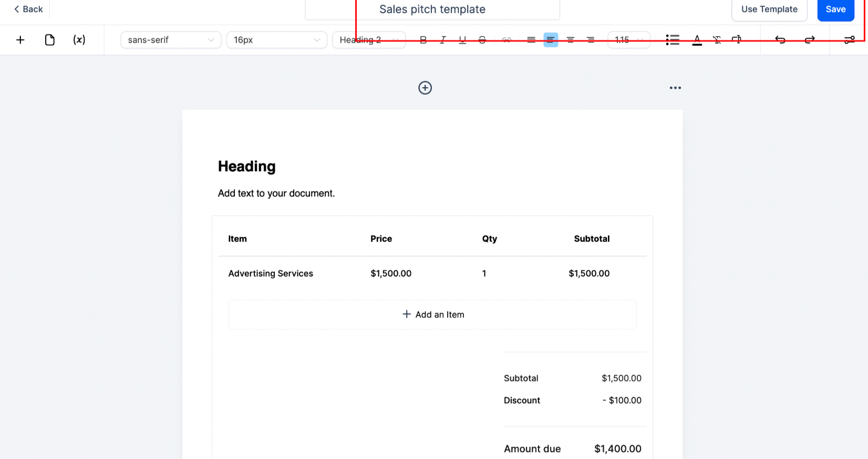Click the add element plus icon in toolbar

(20, 40)
